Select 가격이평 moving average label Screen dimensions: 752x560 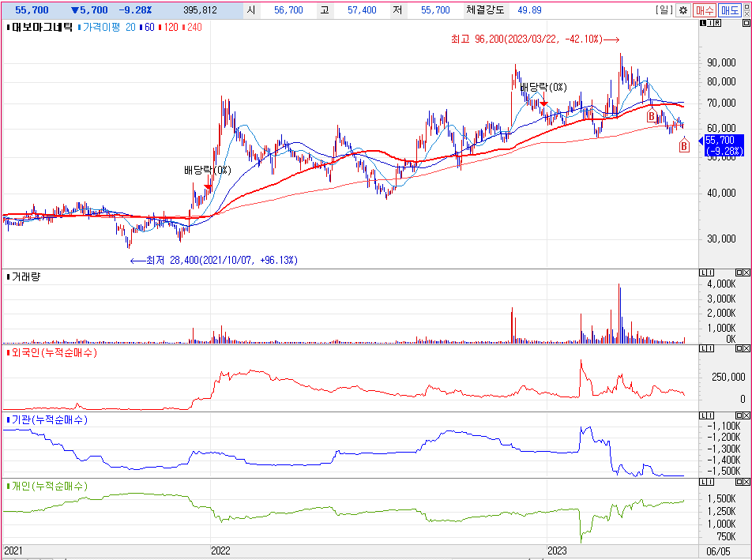[102, 27]
